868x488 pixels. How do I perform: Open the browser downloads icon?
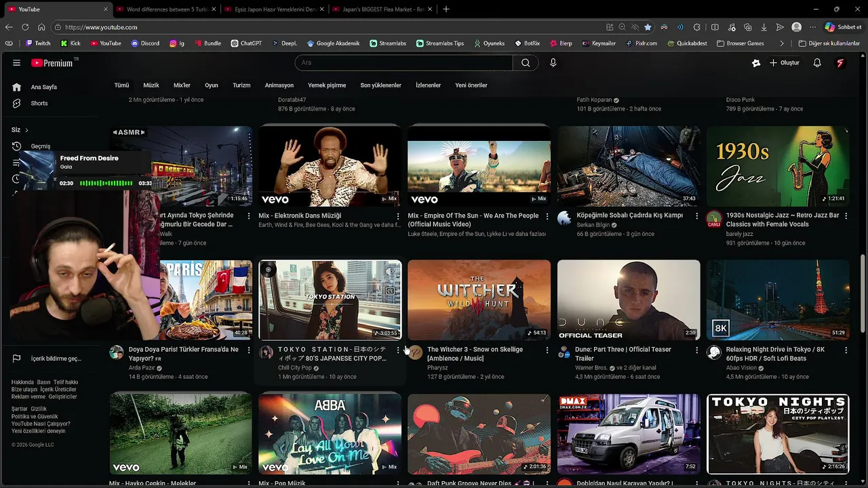tap(764, 27)
